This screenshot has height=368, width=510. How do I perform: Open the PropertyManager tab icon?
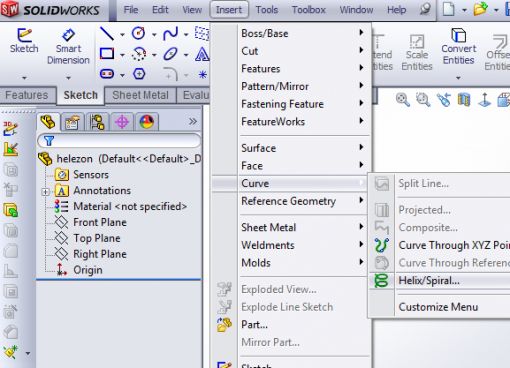click(72, 122)
